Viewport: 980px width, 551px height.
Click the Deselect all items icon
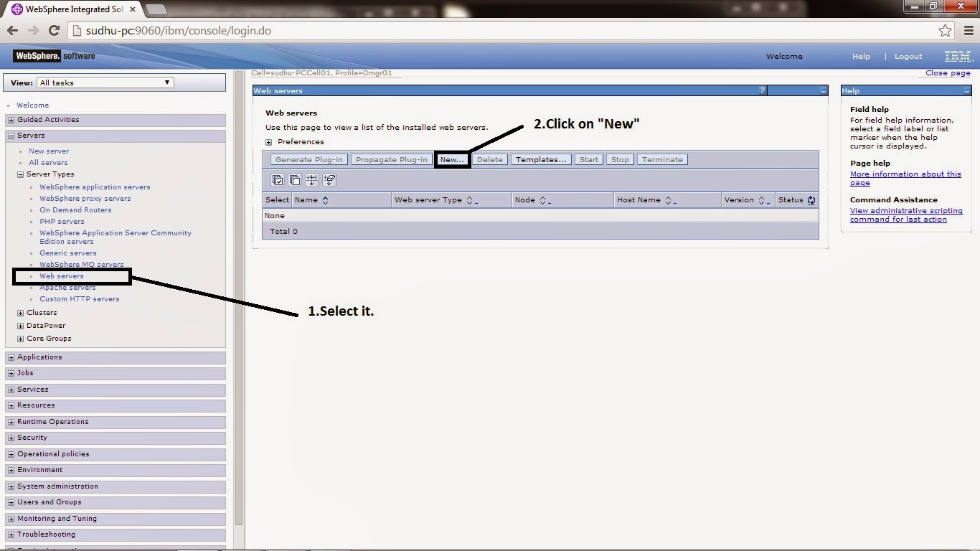click(x=295, y=179)
